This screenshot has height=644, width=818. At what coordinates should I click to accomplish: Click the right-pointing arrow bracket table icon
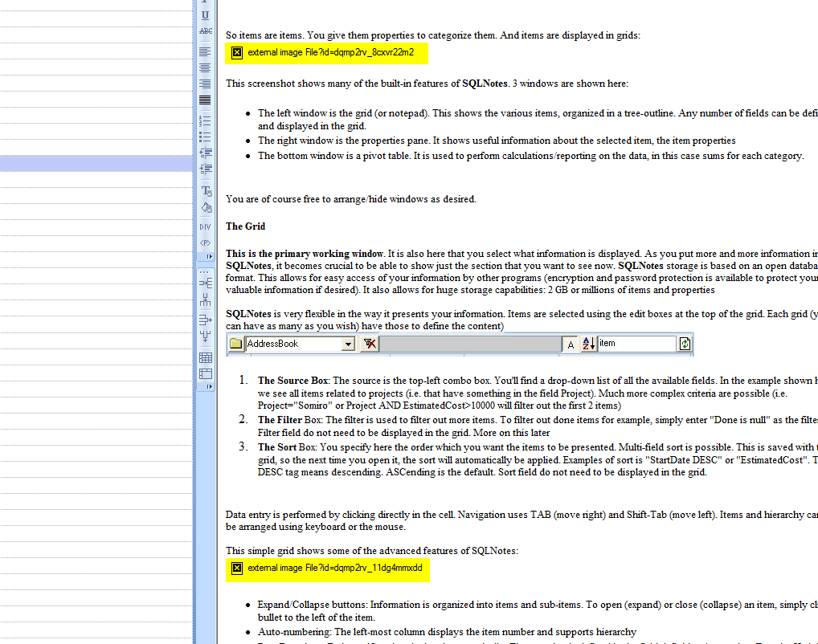(x=206, y=320)
